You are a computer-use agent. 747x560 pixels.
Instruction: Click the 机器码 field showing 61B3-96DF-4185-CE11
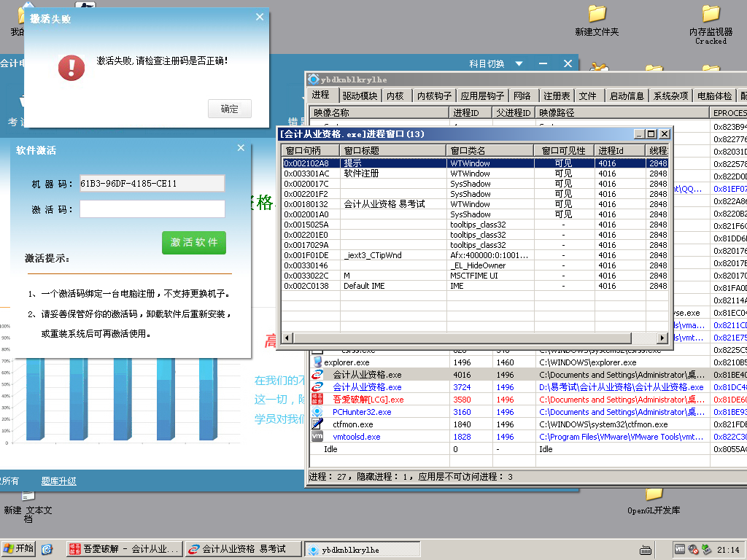point(152,183)
